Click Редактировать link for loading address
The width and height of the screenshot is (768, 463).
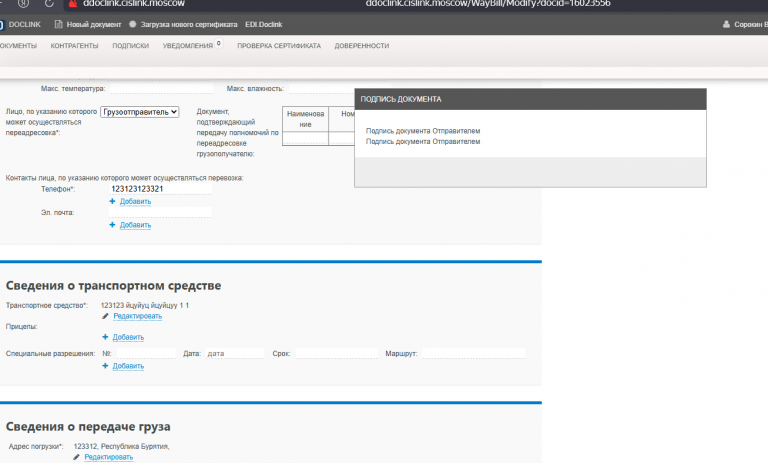pos(109,457)
